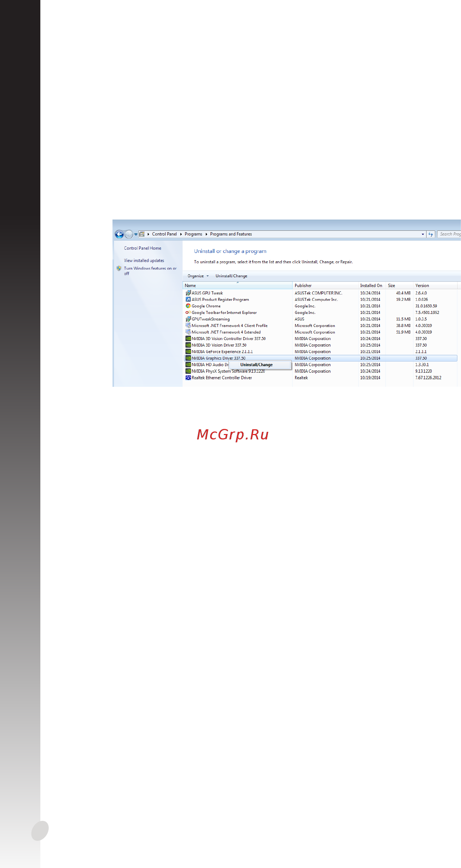
Task: Click the Google Toolbar for Internet Explorer icon
Action: pos(188,312)
